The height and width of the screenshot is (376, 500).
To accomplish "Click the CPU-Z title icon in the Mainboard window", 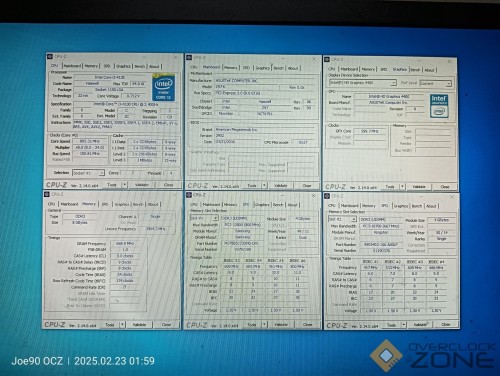I will click(x=189, y=58).
